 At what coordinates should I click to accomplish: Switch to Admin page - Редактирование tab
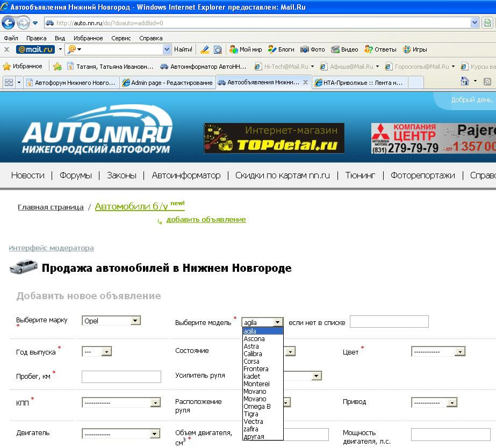(168, 83)
